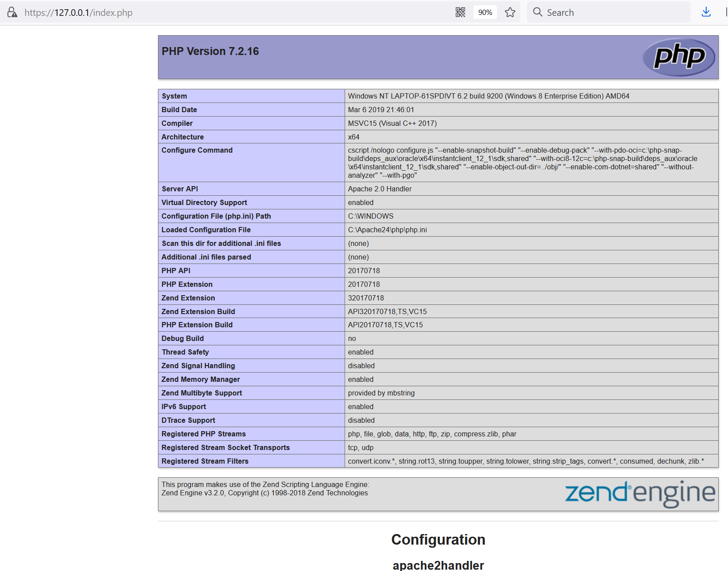Click the Zend Engine logo

640,494
